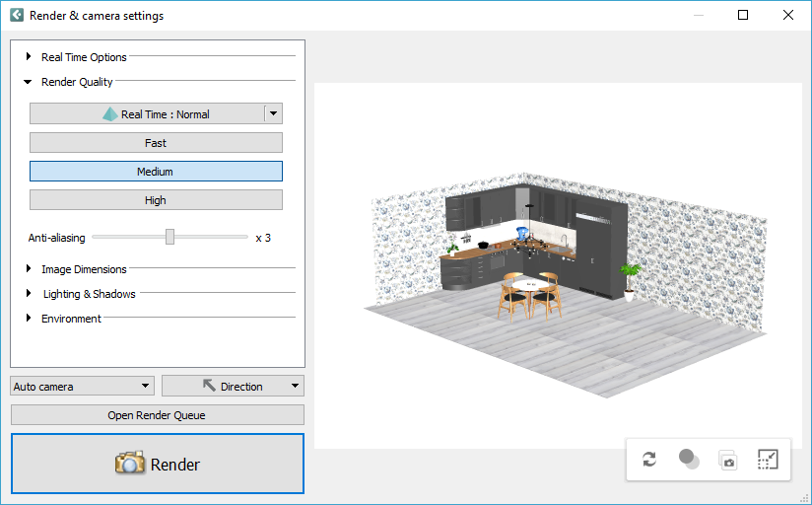Click the shrink preview area icon
Image resolution: width=812 pixels, height=505 pixels.
[x=768, y=460]
